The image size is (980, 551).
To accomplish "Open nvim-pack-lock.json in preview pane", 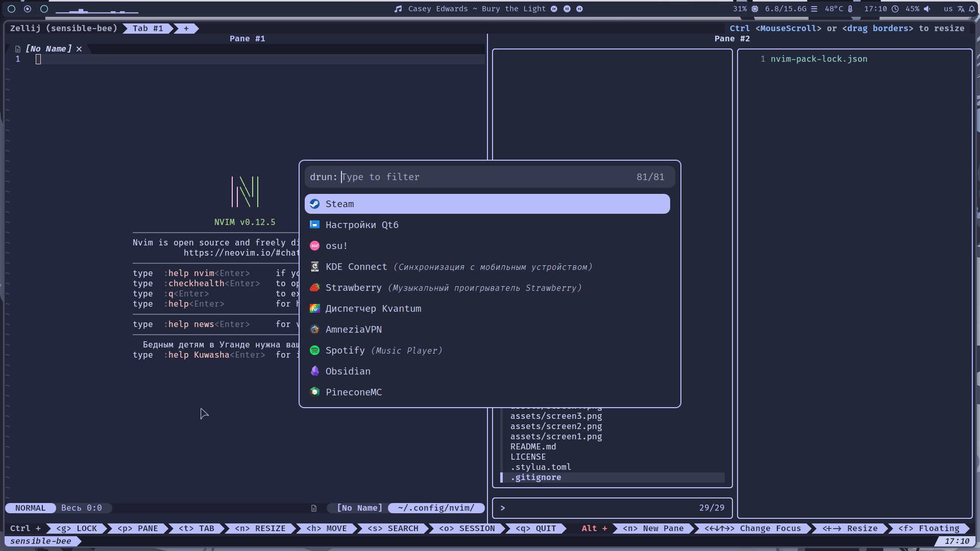I will (x=819, y=59).
